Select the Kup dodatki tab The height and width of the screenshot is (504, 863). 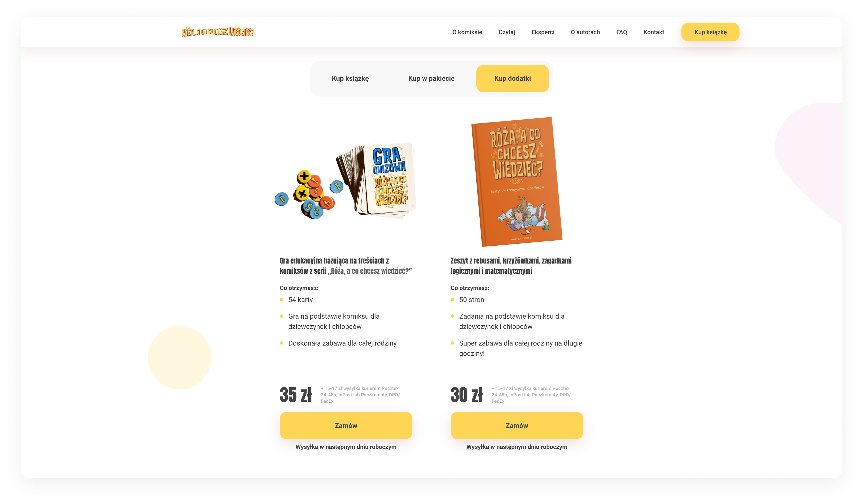coord(512,78)
